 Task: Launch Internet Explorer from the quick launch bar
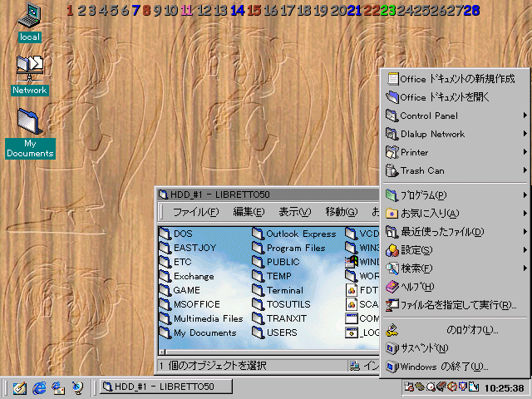click(39, 387)
